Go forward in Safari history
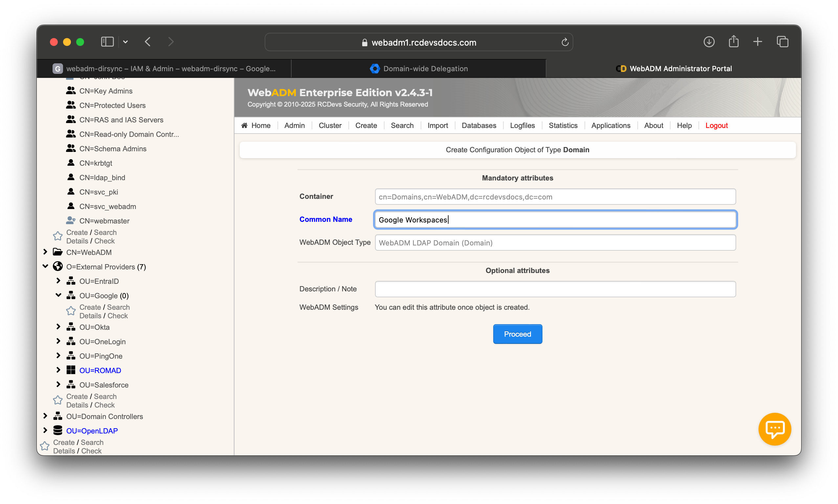Screen dimensions: 838x504 [x=171, y=42]
